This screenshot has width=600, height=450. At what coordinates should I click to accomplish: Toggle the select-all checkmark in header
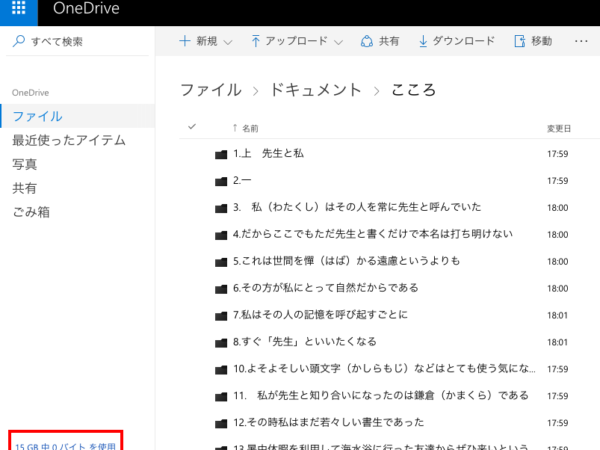pos(192,126)
